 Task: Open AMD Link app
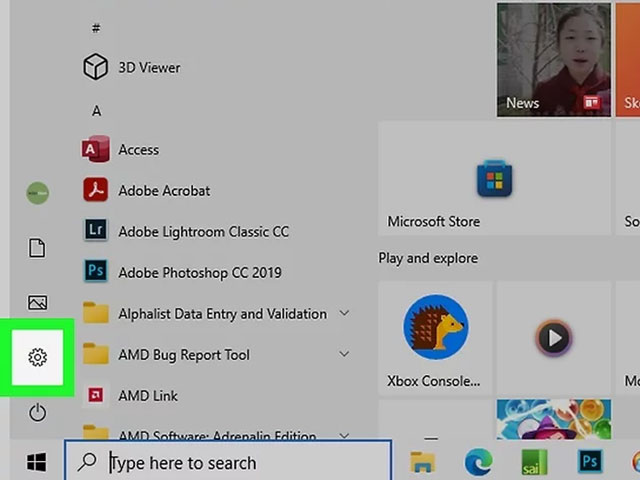click(x=131, y=395)
